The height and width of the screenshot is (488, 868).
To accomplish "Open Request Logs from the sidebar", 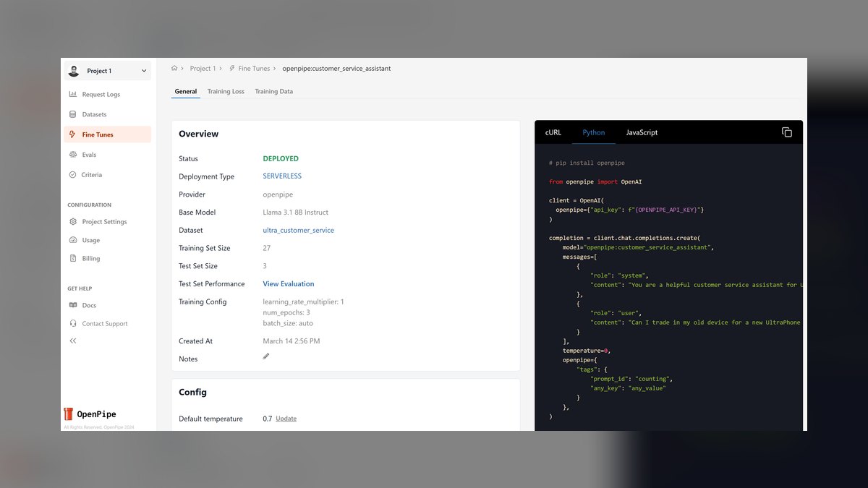I will click(x=107, y=94).
